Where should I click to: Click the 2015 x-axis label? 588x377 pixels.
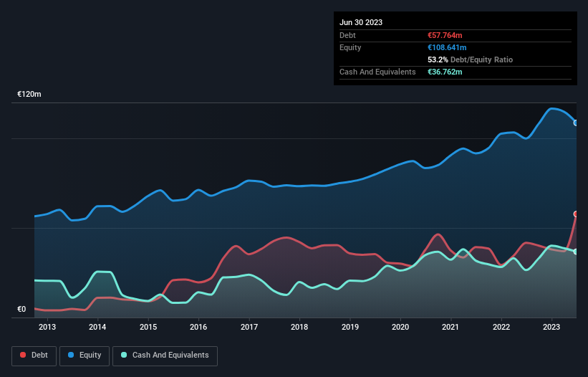[148, 327]
